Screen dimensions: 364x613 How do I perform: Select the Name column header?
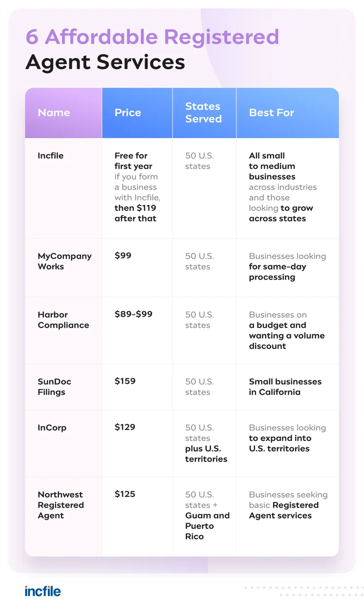click(54, 113)
